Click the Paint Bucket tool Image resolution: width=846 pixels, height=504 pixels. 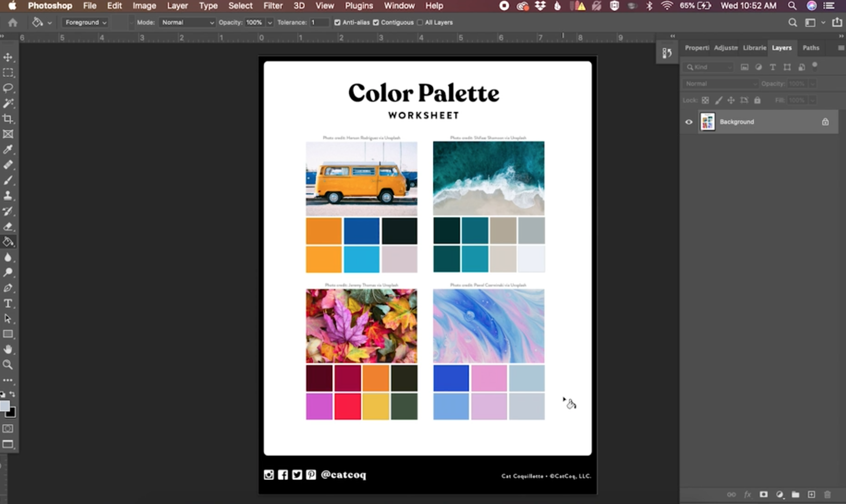tap(8, 242)
